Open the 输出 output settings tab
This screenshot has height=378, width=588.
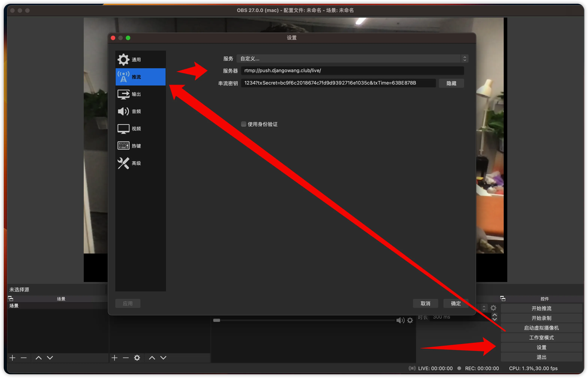coord(140,94)
